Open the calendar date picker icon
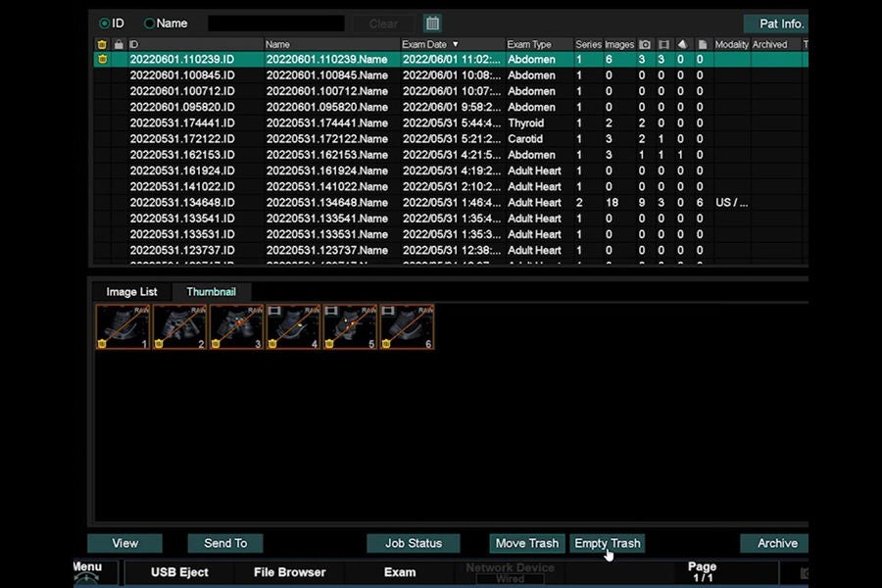This screenshot has height=588, width=882. pyautogui.click(x=432, y=24)
